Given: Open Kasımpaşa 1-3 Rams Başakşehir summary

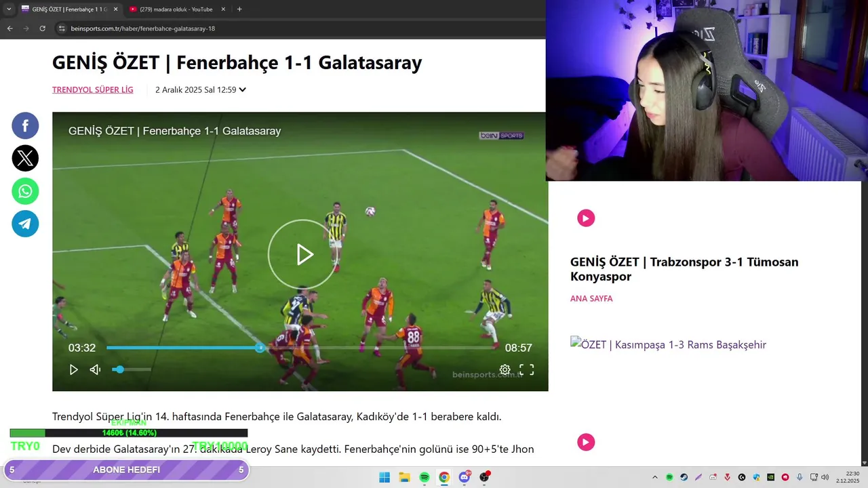Looking at the screenshot, I should tap(668, 344).
